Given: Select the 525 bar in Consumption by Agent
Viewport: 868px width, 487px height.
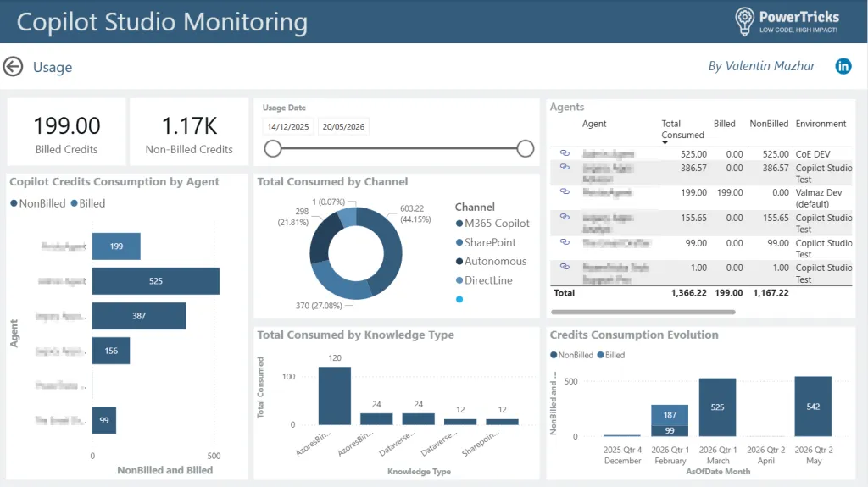Looking at the screenshot, I should (156, 281).
